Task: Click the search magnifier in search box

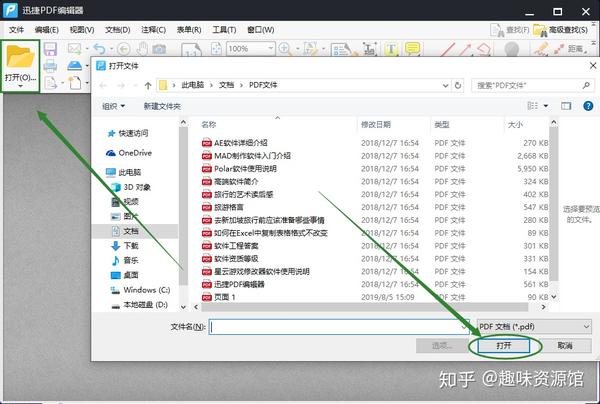Action: (586, 85)
